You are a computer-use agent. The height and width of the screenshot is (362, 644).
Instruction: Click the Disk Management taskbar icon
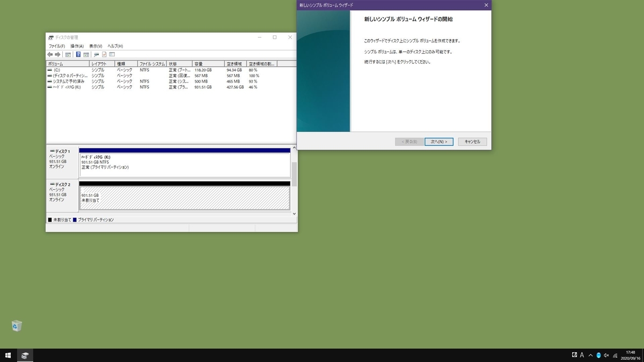[x=25, y=355]
